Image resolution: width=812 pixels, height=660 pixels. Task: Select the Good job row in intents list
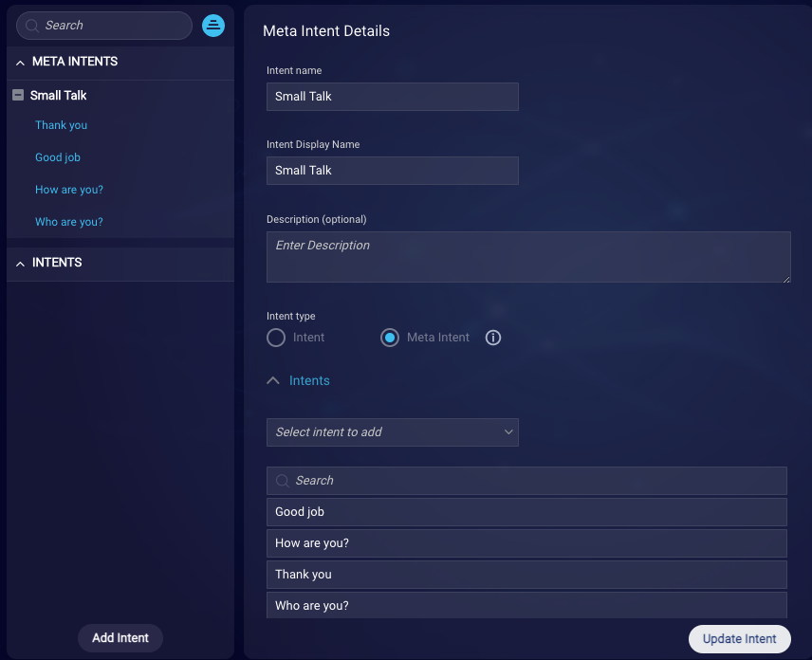526,512
